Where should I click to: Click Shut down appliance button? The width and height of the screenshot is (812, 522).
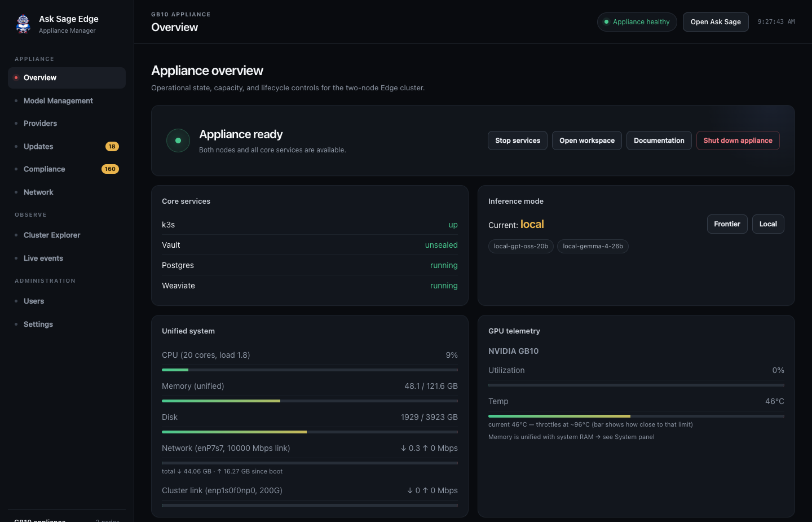coord(738,141)
